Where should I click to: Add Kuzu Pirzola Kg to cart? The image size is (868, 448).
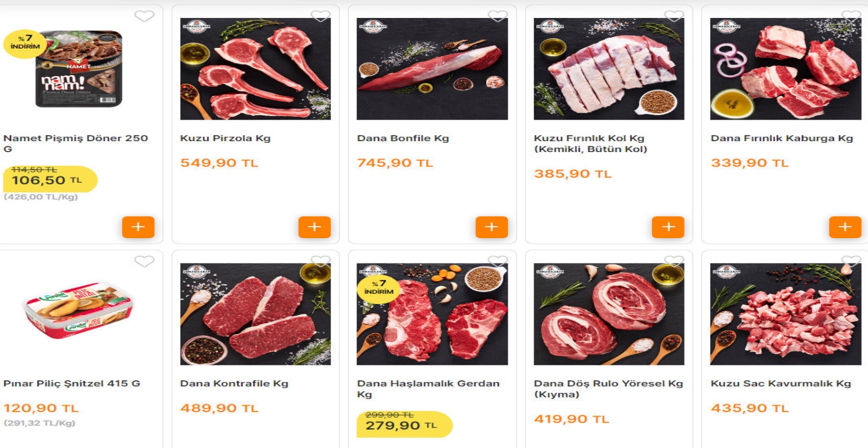[315, 227]
